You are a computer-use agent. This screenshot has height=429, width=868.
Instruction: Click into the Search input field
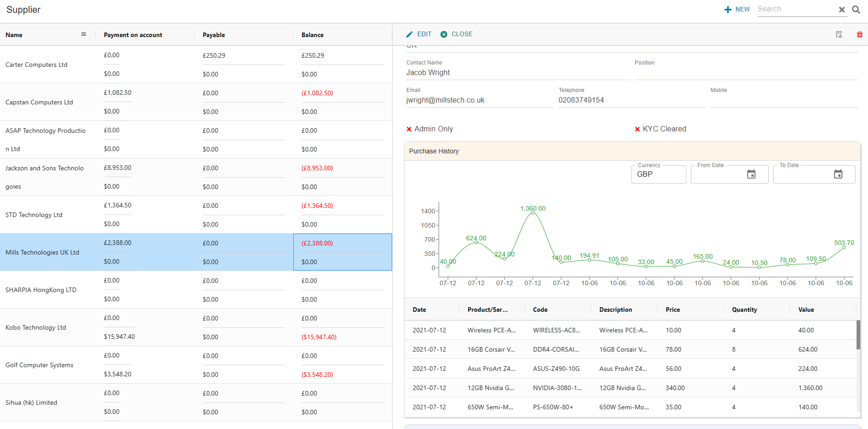click(795, 9)
